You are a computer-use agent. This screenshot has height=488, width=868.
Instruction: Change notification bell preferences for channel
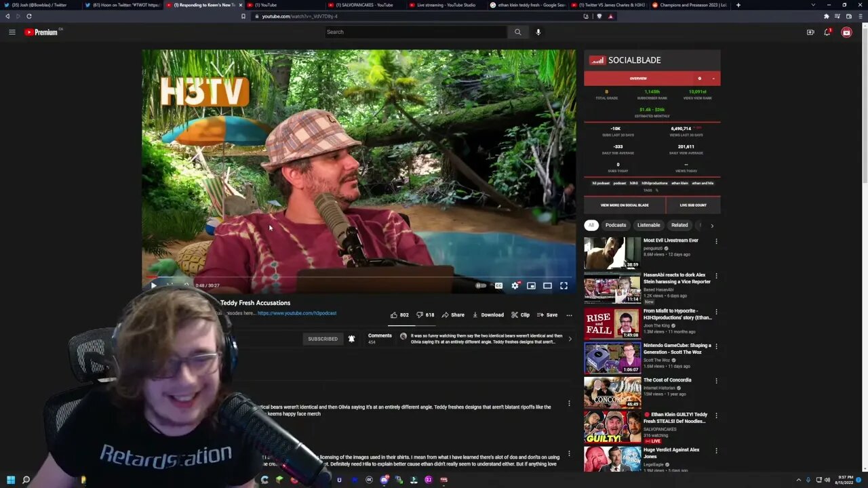(351, 339)
